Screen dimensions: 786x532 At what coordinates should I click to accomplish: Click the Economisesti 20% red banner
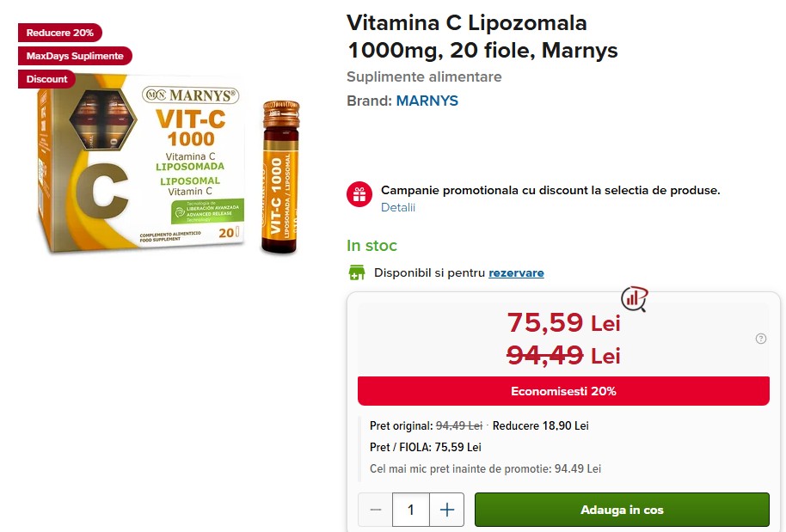click(x=563, y=391)
